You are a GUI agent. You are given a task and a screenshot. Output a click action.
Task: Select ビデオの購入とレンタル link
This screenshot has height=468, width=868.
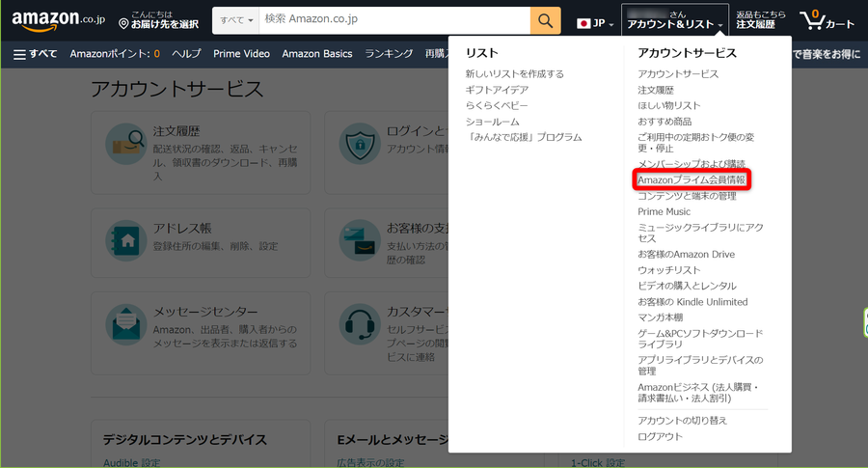click(687, 286)
